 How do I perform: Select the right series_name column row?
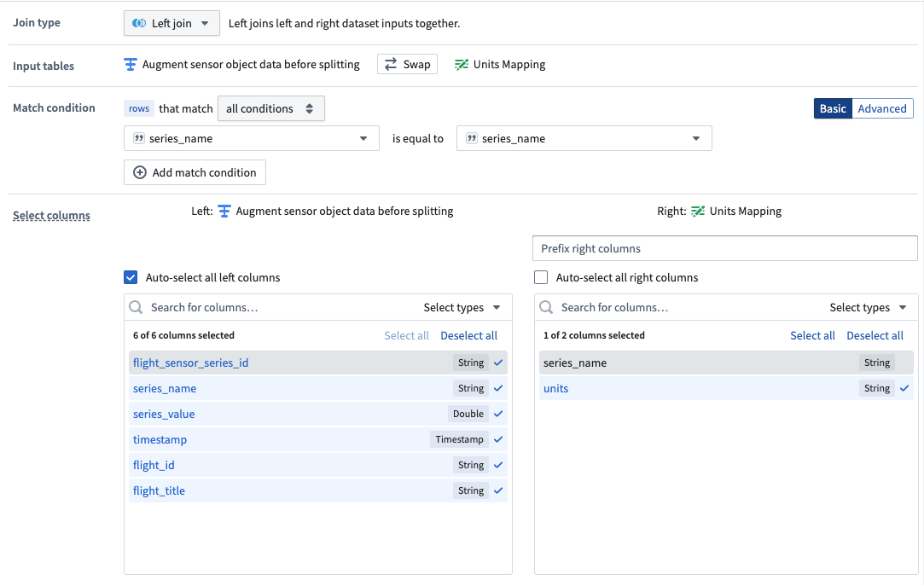726,363
